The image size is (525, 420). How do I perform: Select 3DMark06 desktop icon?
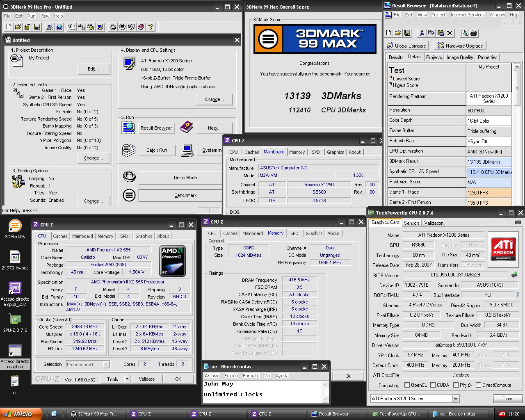(x=15, y=229)
